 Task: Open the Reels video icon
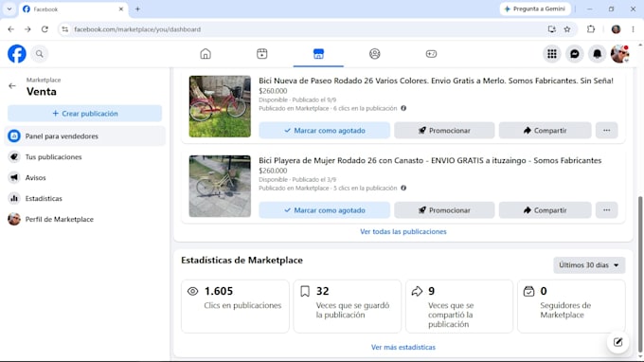pyautogui.click(x=262, y=54)
